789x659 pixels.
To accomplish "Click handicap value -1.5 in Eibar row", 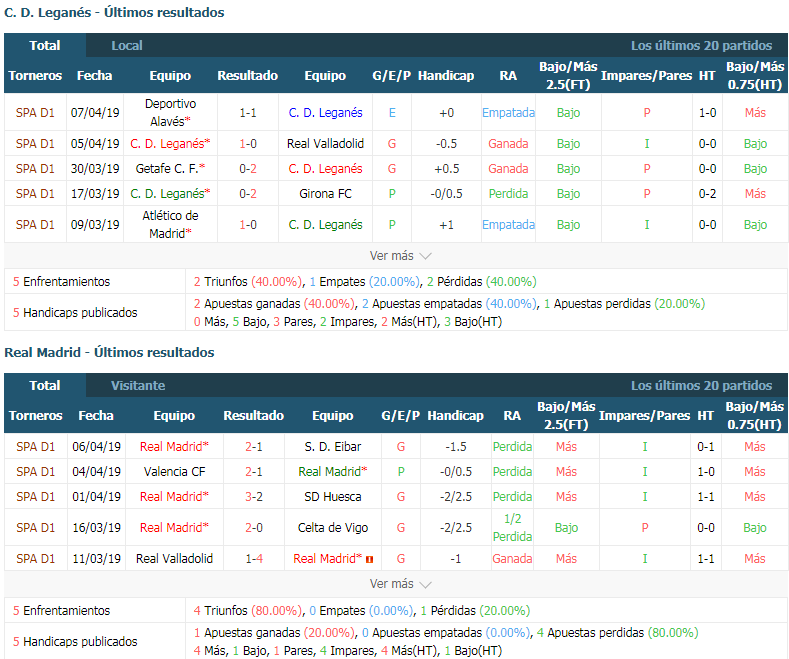I will [x=456, y=447].
